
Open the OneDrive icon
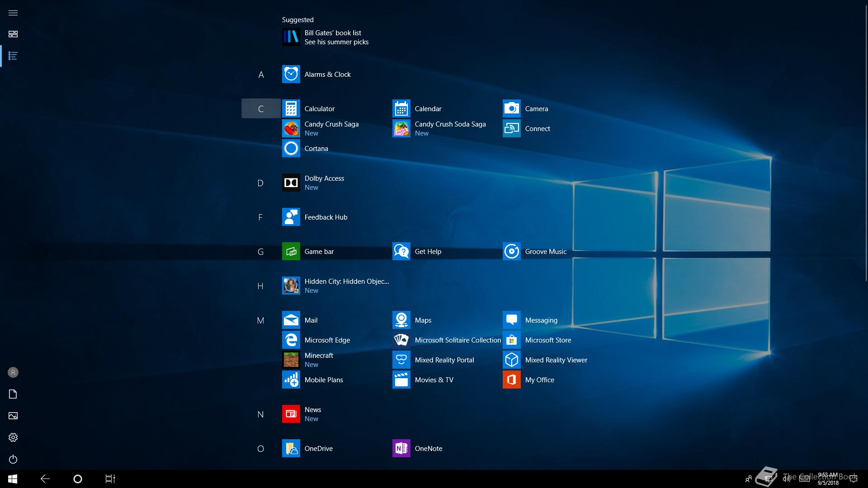pyautogui.click(x=291, y=448)
